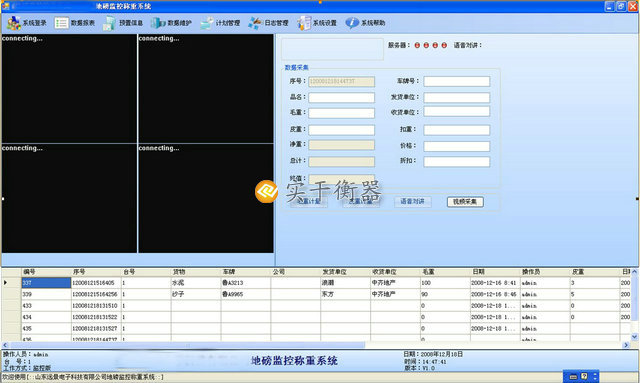Open 数据报表 report icon

[61, 23]
